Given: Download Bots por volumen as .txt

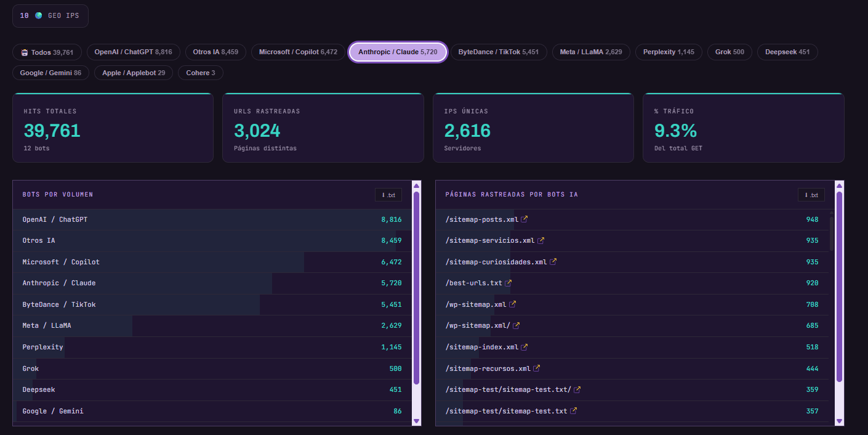Looking at the screenshot, I should click(388, 195).
